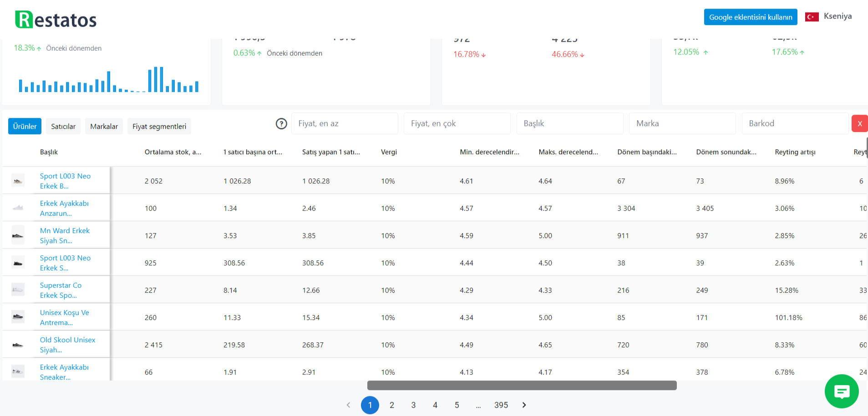This screenshot has width=868, height=416.
Task: Switch to the Markalar tab
Action: [x=104, y=126]
